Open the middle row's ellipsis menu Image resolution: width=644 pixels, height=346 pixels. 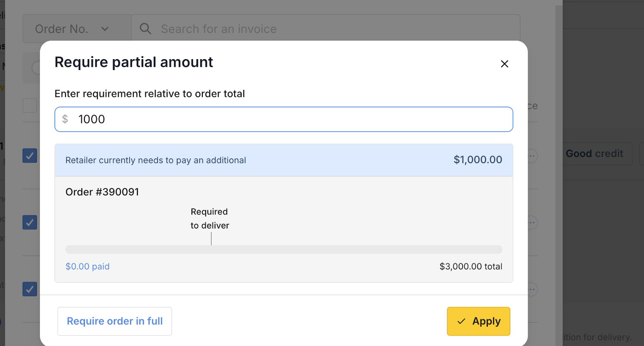[532, 222]
